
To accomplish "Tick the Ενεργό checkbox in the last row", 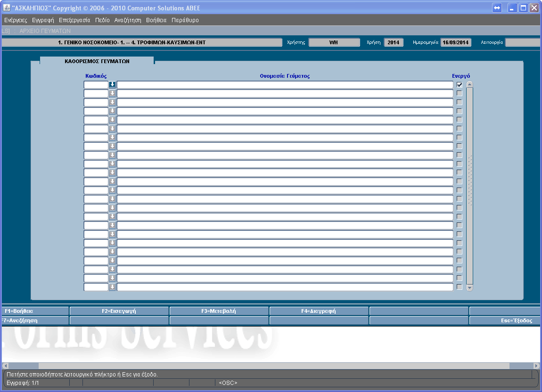I will pos(460,287).
